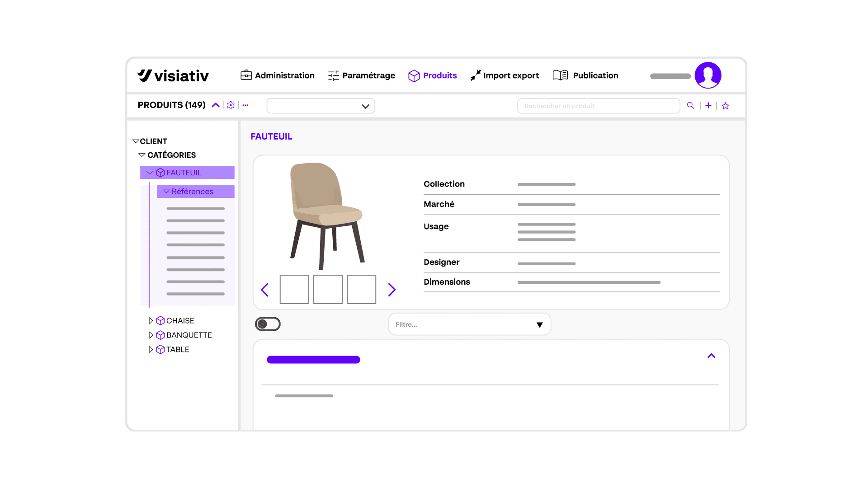The image size is (868, 488).
Task: Collapse the FAUTEUIL category arrow
Action: (x=150, y=173)
